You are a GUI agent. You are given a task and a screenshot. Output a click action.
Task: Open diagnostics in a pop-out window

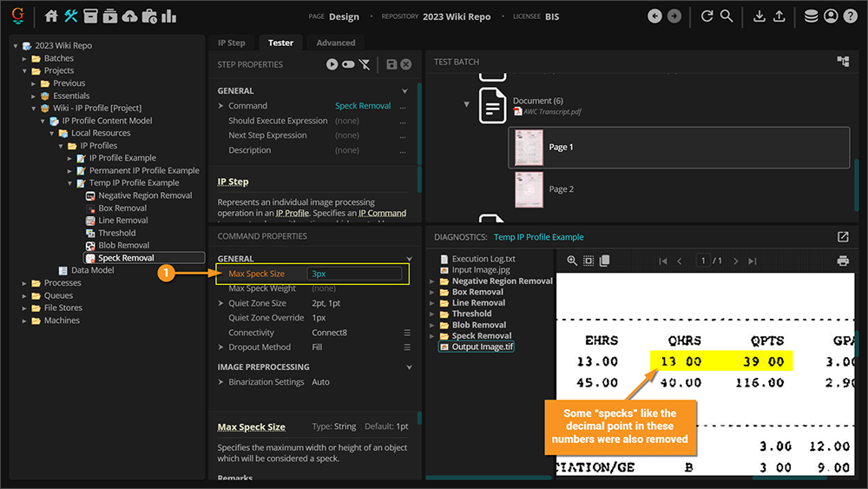pyautogui.click(x=843, y=237)
